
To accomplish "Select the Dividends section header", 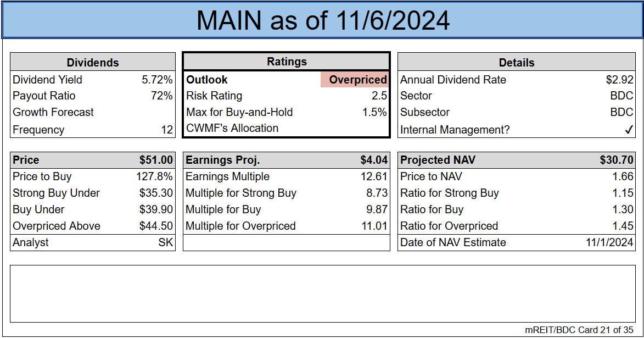I will click(93, 63).
